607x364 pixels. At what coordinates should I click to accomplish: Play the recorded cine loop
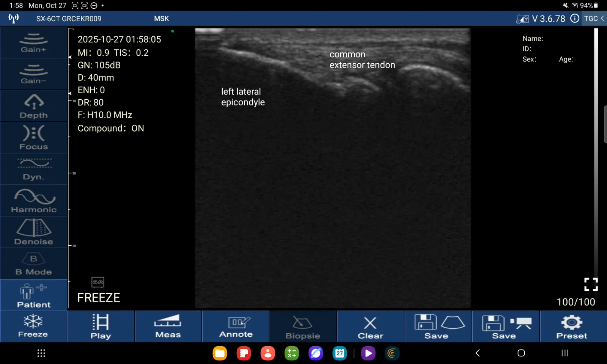pyautogui.click(x=101, y=326)
